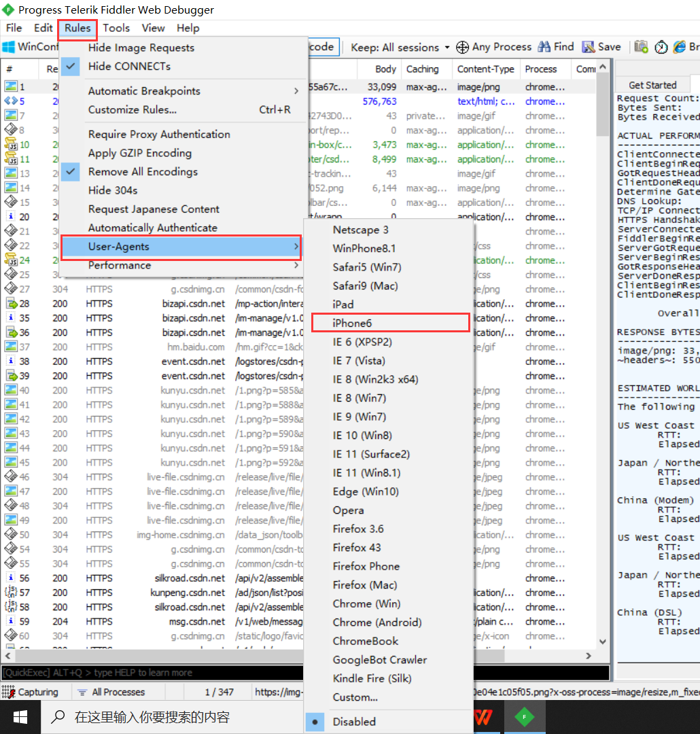Click the not-modified icon of session 27
The height and width of the screenshot is (734, 700).
11,289
